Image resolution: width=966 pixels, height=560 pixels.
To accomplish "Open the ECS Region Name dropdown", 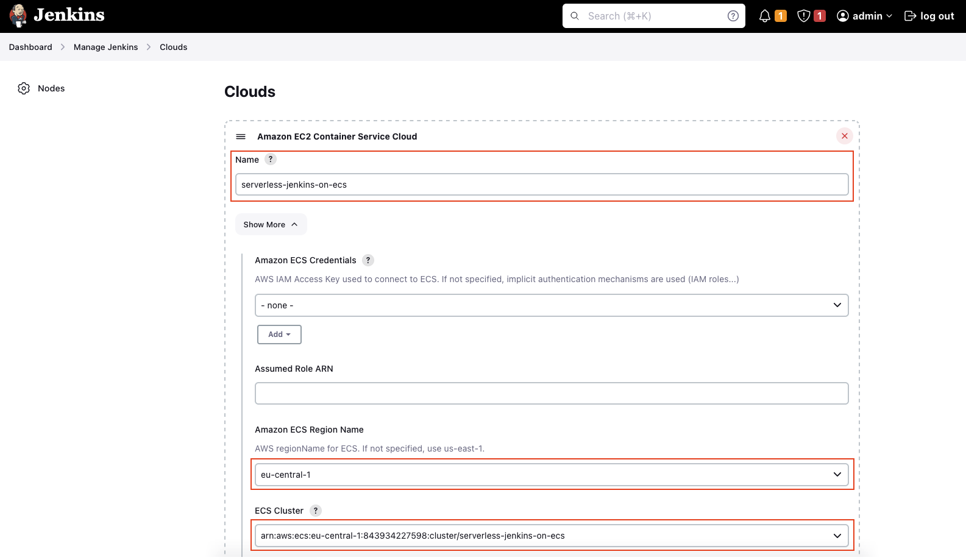I will pyautogui.click(x=552, y=475).
